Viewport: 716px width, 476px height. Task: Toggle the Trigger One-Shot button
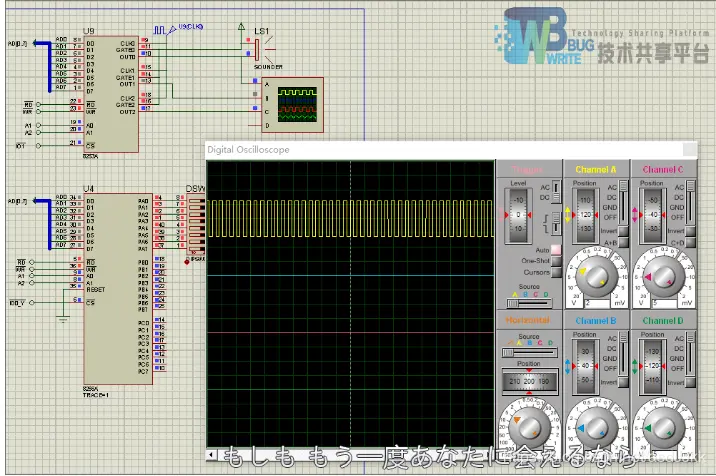coord(556,261)
